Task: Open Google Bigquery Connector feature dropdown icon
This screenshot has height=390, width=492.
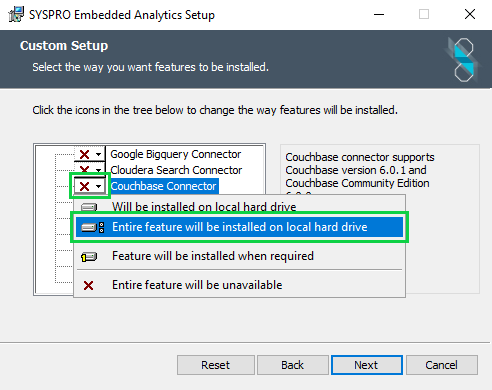Action: (x=90, y=154)
